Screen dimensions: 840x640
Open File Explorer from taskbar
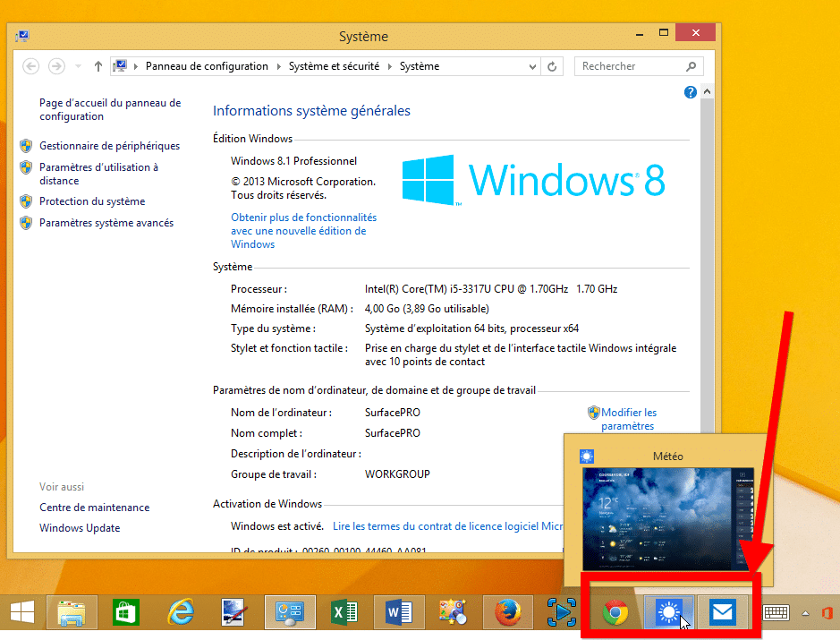point(72,611)
